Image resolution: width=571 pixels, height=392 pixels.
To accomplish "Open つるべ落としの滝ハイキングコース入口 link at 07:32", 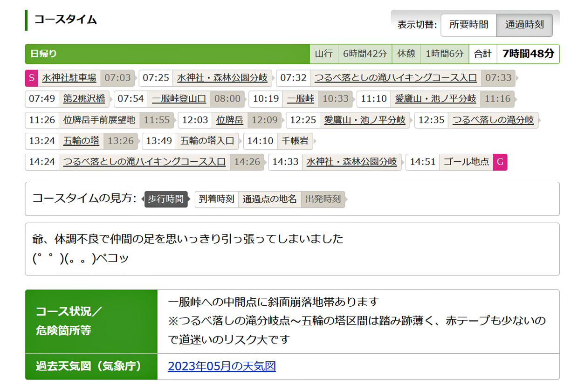I will pyautogui.click(x=396, y=78).
